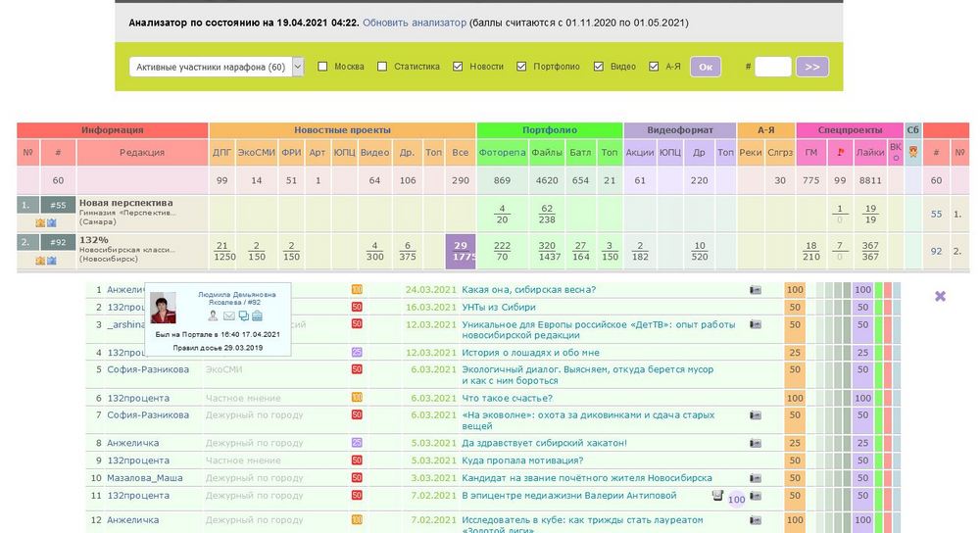Toggle the Статистика checkbox
The image size is (980, 533).
383,67
